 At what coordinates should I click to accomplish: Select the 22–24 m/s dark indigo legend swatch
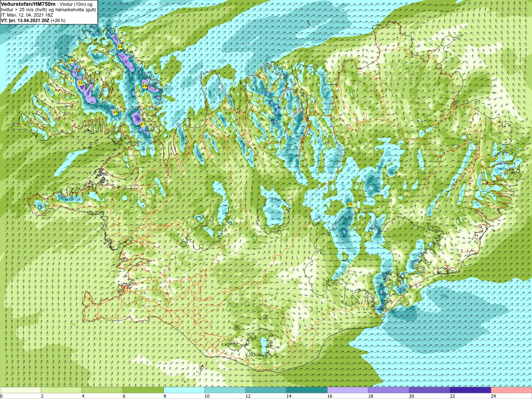[x=470, y=390]
